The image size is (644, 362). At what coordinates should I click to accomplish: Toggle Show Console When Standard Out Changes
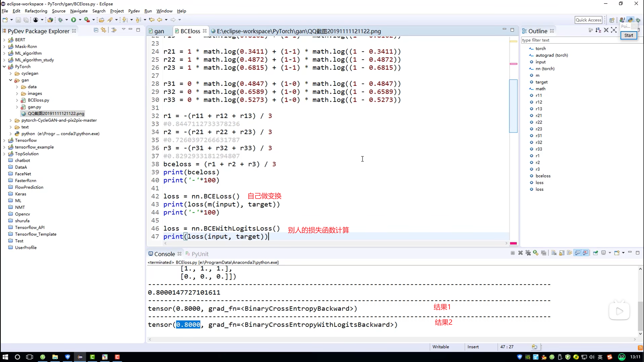click(578, 253)
